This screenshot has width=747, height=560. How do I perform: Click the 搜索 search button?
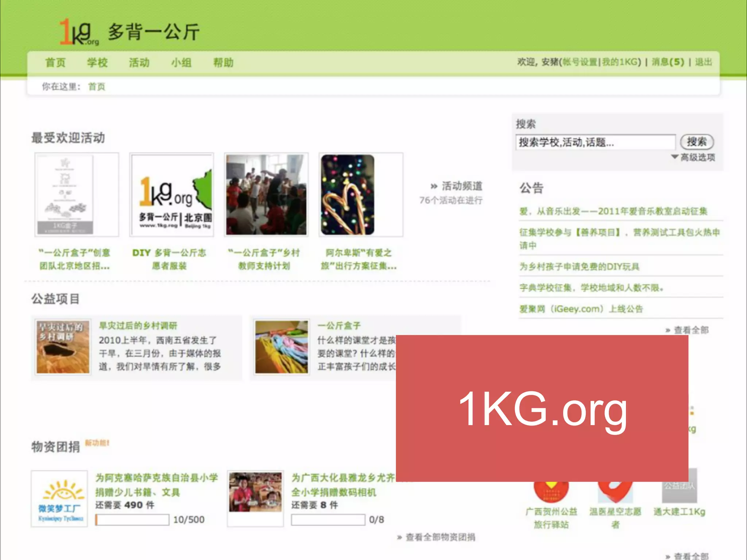697,142
